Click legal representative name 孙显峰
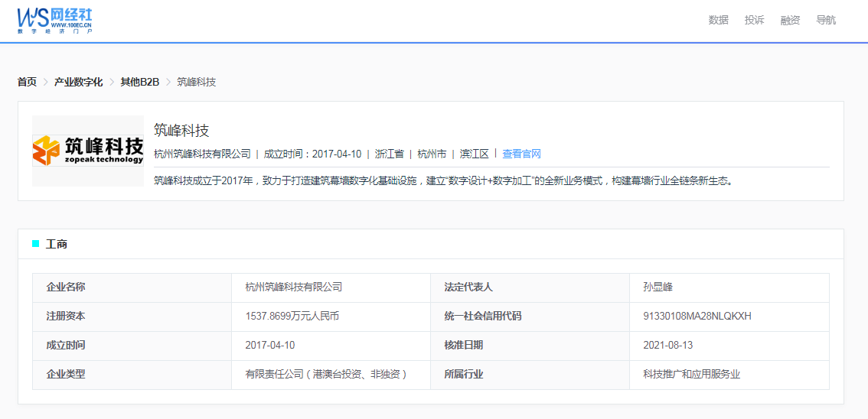Screen dimensions: 868x419 pyautogui.click(x=658, y=287)
